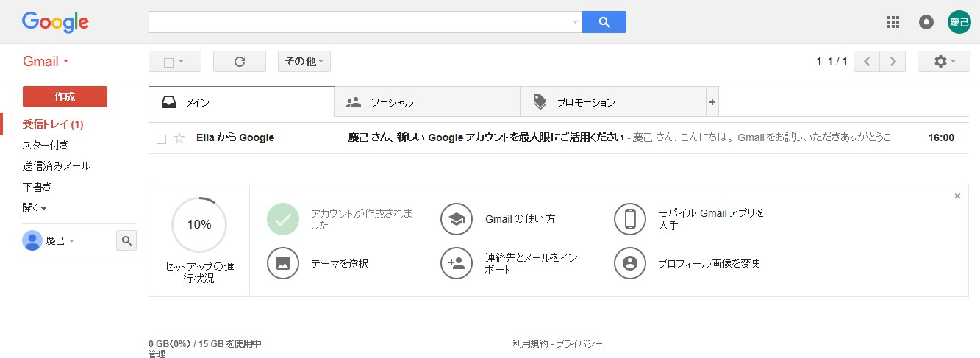The image size is (980, 358).
Task: Open the Google apps grid icon
Action: click(893, 22)
